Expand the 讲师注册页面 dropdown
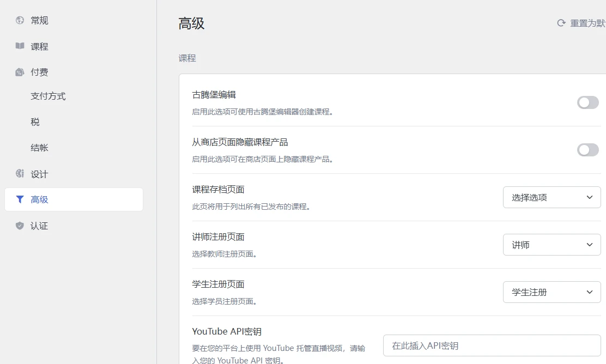606x364 pixels. pyautogui.click(x=552, y=245)
